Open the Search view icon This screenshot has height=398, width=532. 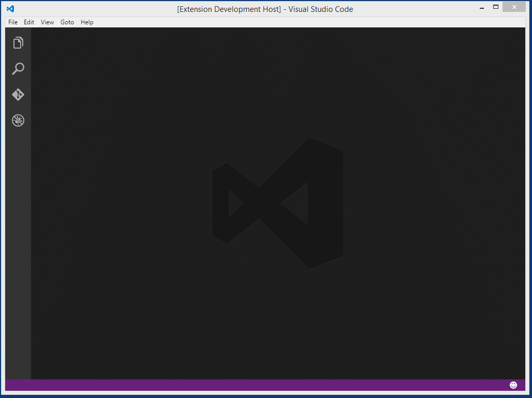(x=18, y=69)
